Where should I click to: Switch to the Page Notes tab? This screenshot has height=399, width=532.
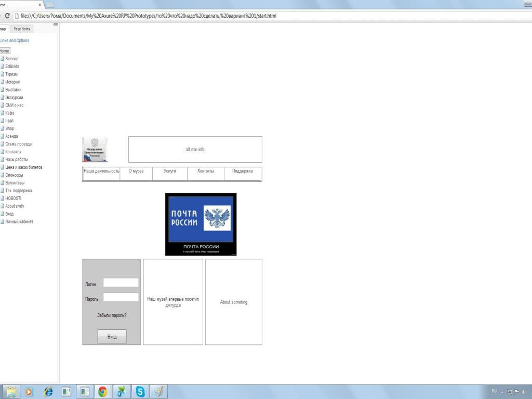[x=22, y=29]
